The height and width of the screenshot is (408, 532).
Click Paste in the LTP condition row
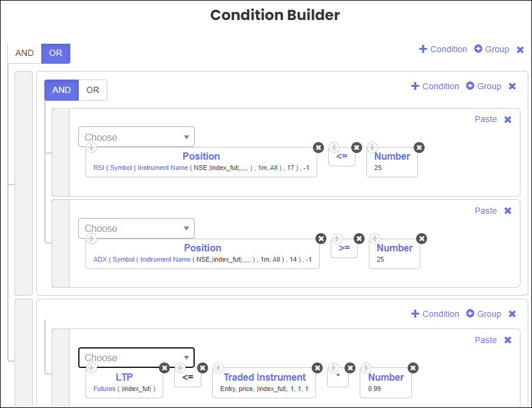click(x=485, y=341)
